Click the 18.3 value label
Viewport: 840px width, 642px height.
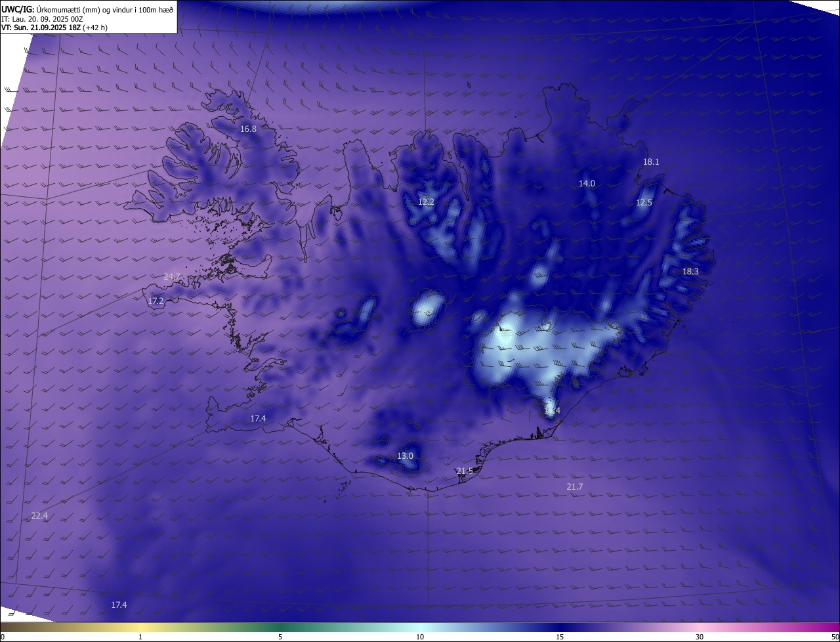(690, 272)
